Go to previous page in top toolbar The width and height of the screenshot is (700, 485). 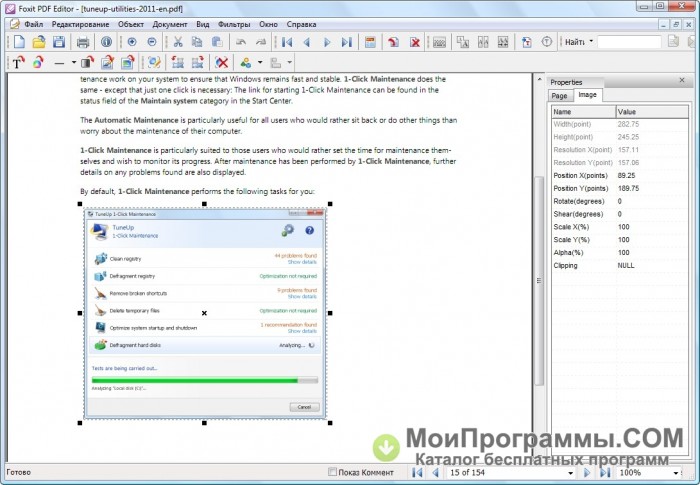coord(307,42)
